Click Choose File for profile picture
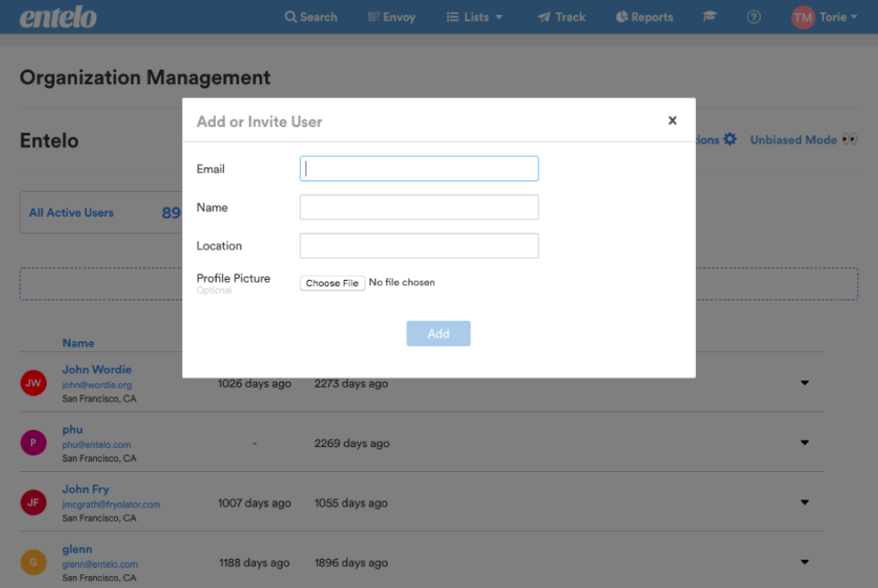The height and width of the screenshot is (588, 878). (332, 283)
